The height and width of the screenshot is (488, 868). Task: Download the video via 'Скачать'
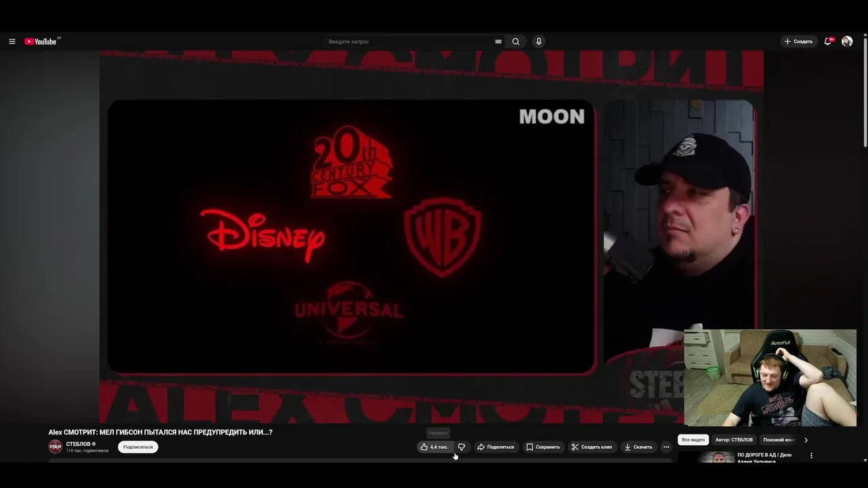click(x=639, y=447)
